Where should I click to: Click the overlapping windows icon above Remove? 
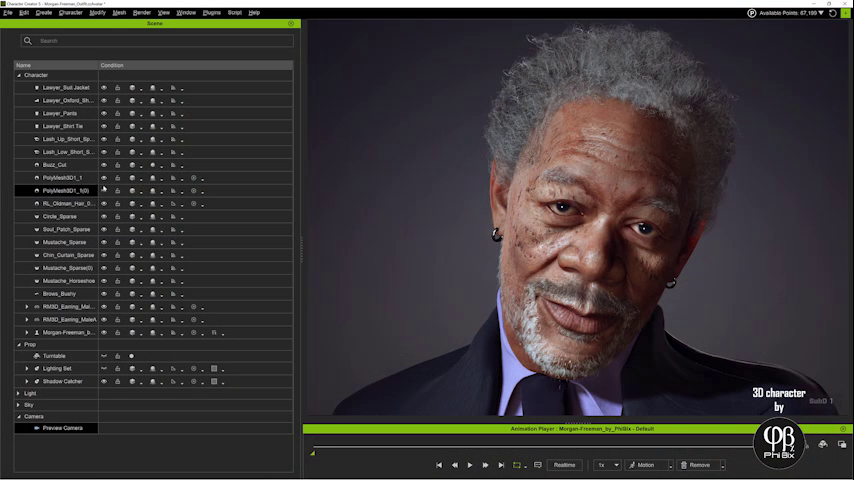click(x=842, y=445)
